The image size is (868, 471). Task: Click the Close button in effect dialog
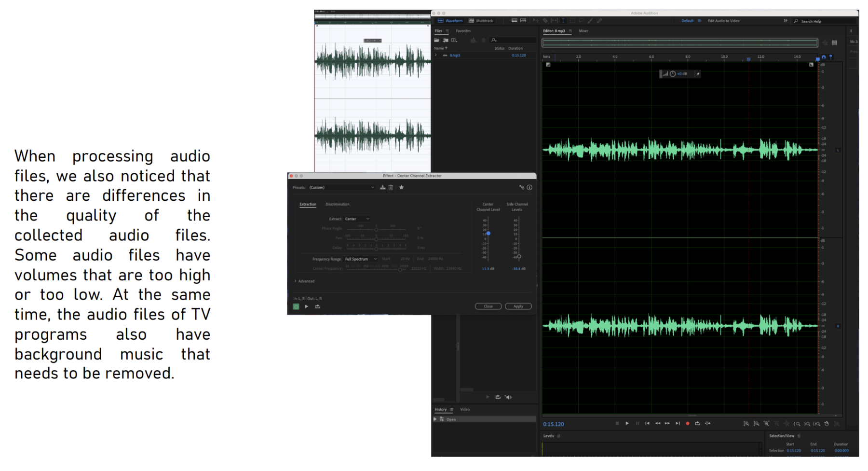click(488, 306)
